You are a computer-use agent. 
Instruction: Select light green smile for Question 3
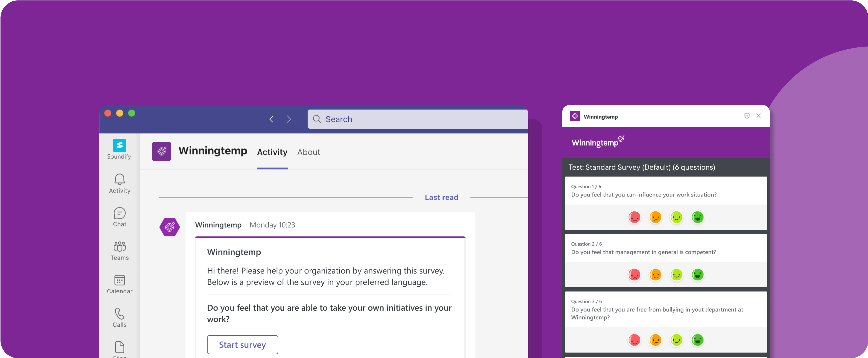tap(677, 340)
